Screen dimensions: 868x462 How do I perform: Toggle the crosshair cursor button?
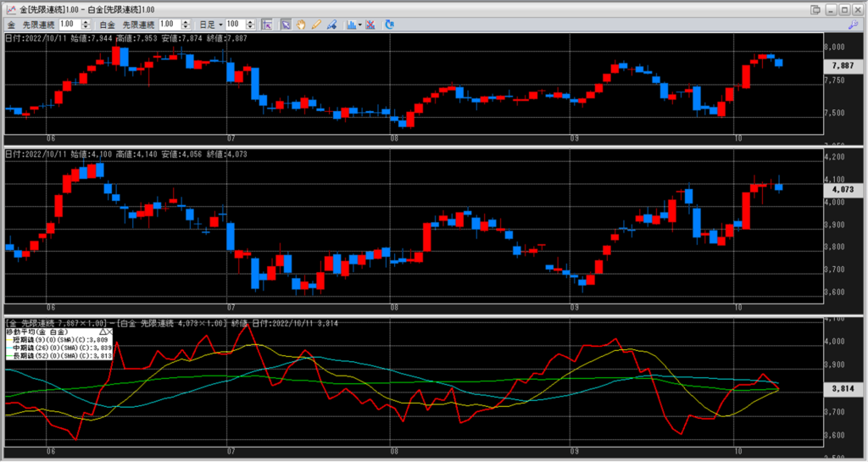[x=266, y=25]
